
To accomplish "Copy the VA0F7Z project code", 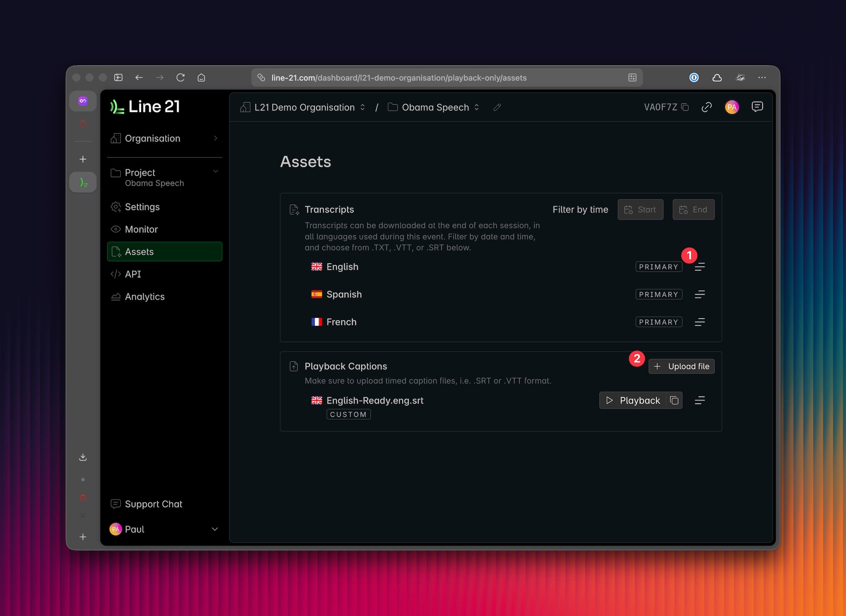I will [x=685, y=108].
